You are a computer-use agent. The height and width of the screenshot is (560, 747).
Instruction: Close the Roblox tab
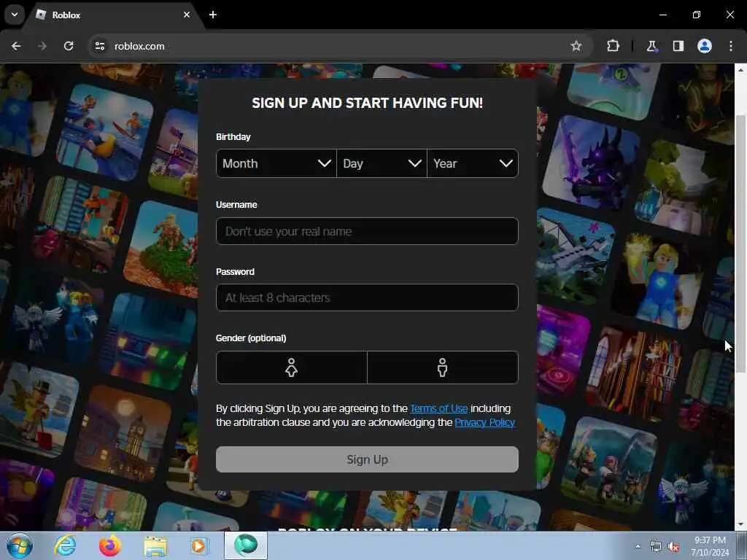point(187,15)
